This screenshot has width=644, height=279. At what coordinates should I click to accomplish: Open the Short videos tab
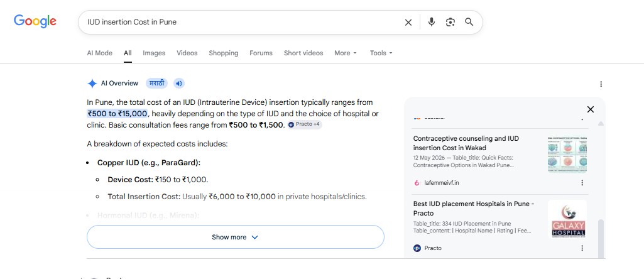pyautogui.click(x=303, y=53)
